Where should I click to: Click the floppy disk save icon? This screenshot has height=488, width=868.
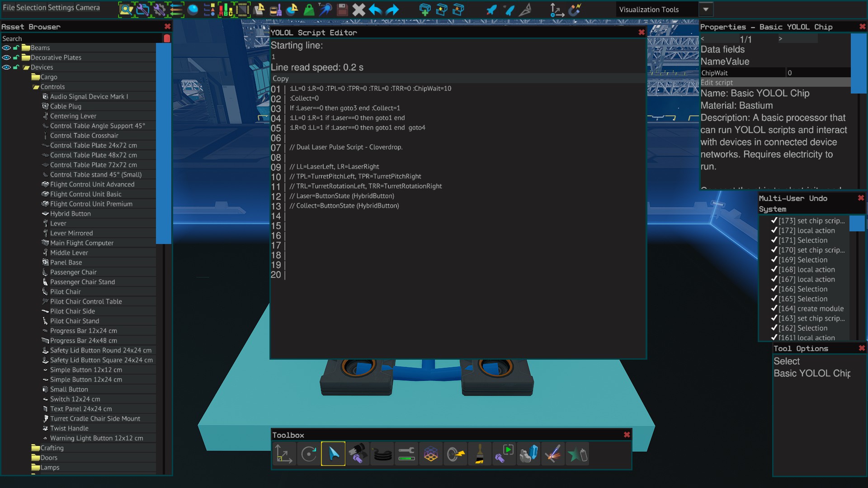(x=342, y=9)
